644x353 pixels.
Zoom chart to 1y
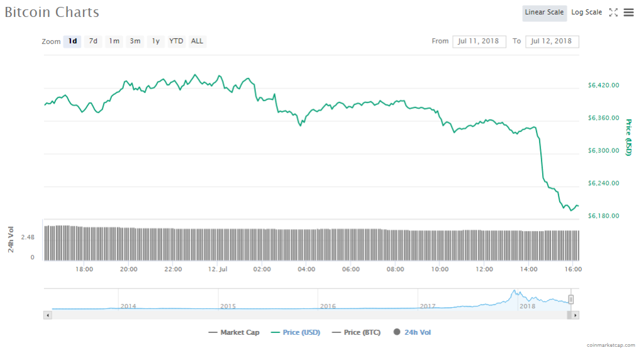coord(155,42)
